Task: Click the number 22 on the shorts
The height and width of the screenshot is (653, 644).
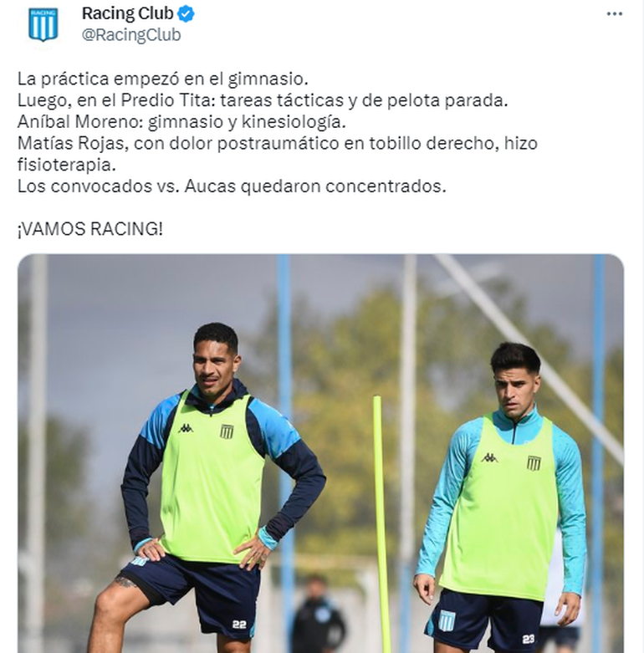Action: [x=239, y=625]
